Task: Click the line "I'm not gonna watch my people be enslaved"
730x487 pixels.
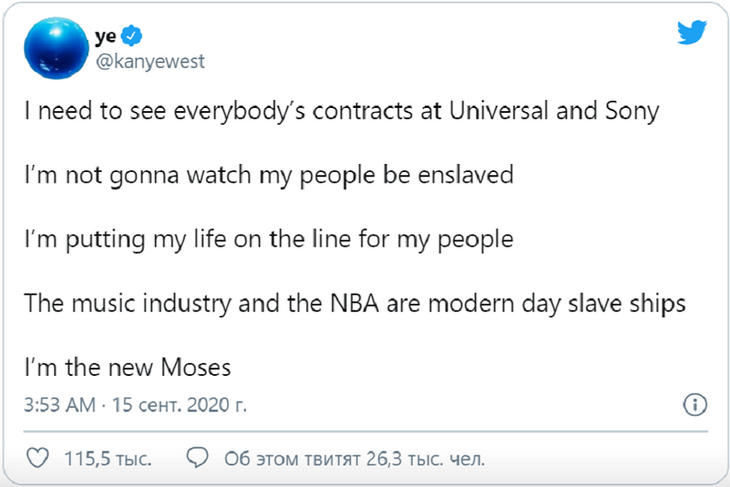Action: pos(269,175)
